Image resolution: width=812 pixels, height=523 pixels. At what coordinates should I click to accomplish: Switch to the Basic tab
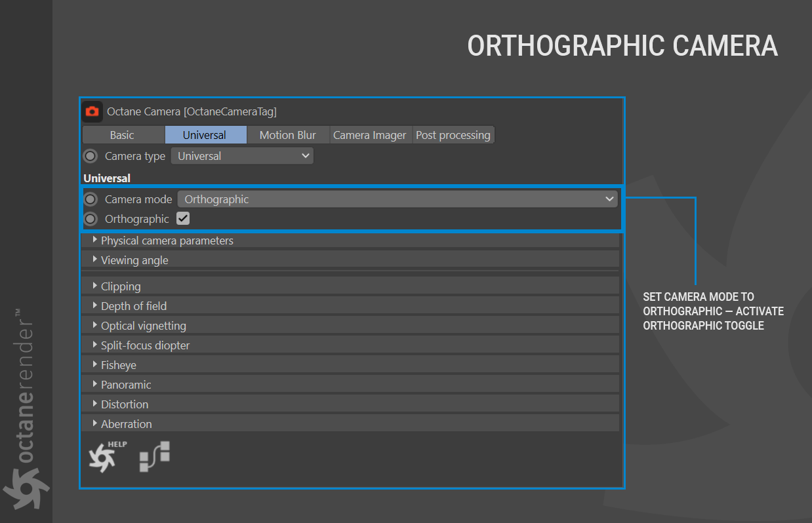click(x=123, y=135)
